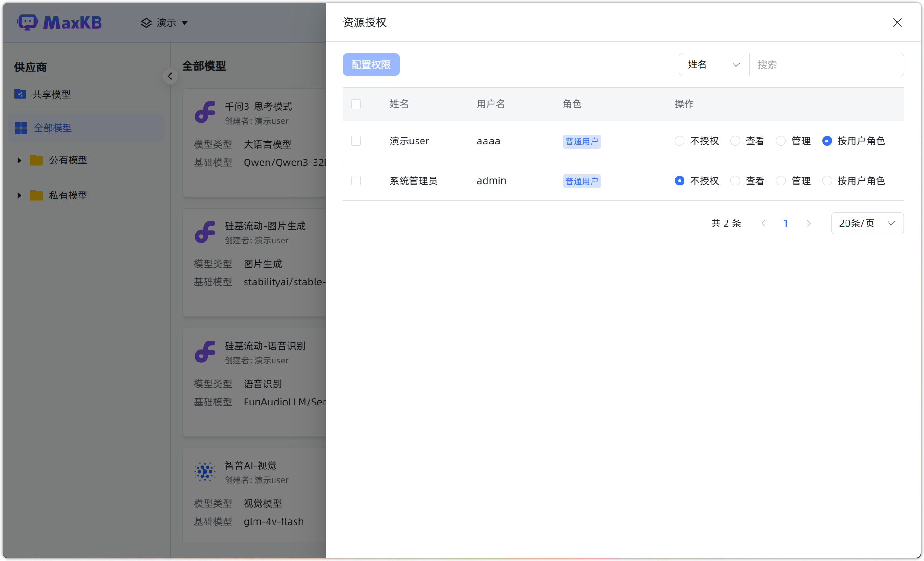Set 系统管理员 permission to 管理

point(781,180)
